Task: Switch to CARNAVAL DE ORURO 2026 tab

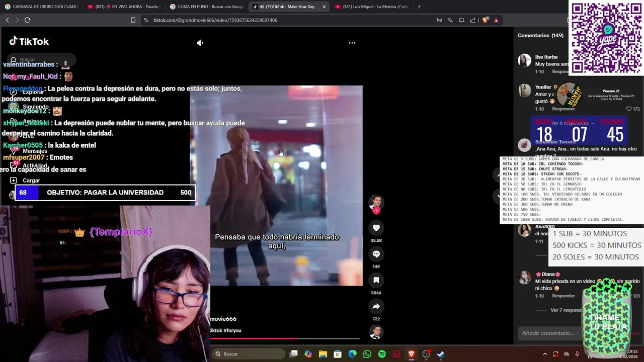Action: pyautogui.click(x=42, y=7)
